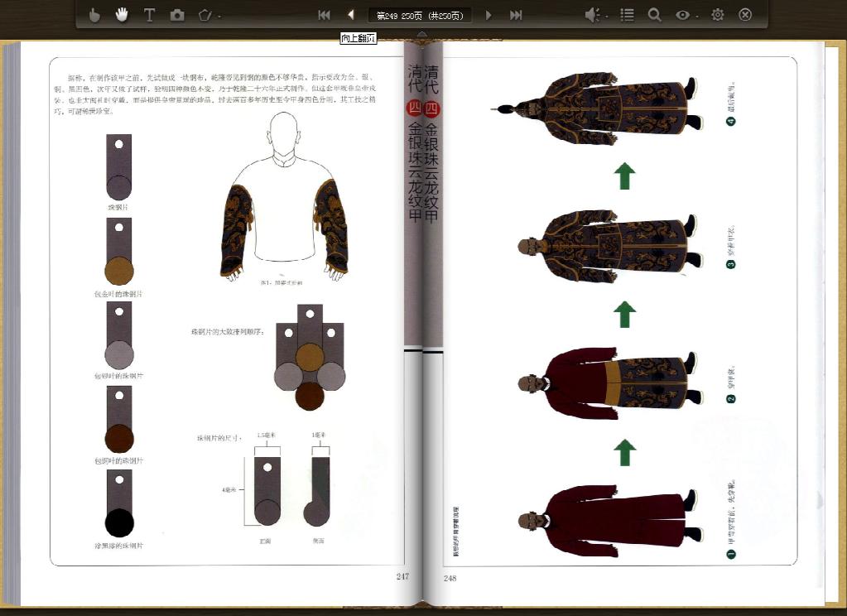Click the left stacked page edges
The width and height of the screenshot is (847, 616).
12,325
